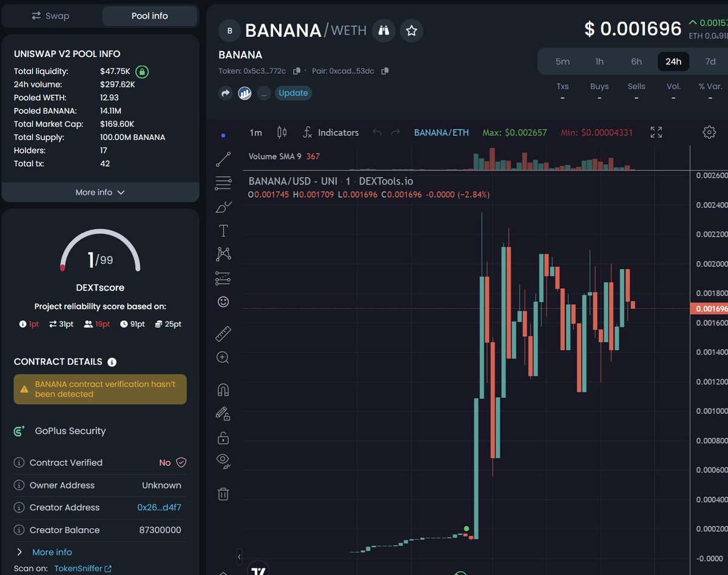Click the 19pt holders score item
This screenshot has height=575, width=728.
click(x=97, y=324)
